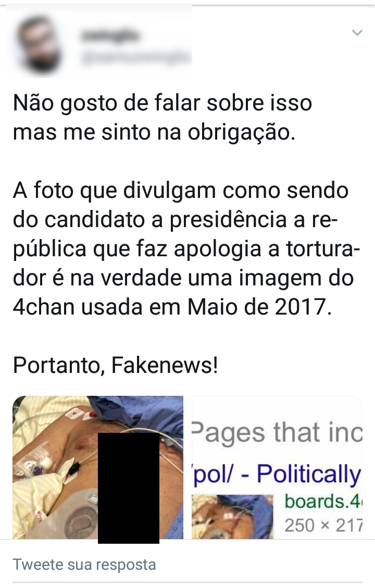Open the blurred author display name

[x=110, y=36]
